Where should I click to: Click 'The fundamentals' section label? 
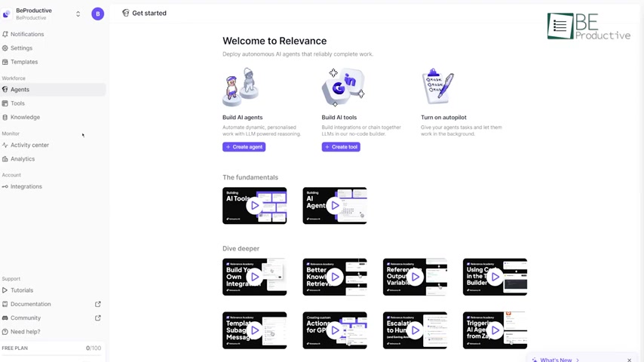pyautogui.click(x=250, y=177)
